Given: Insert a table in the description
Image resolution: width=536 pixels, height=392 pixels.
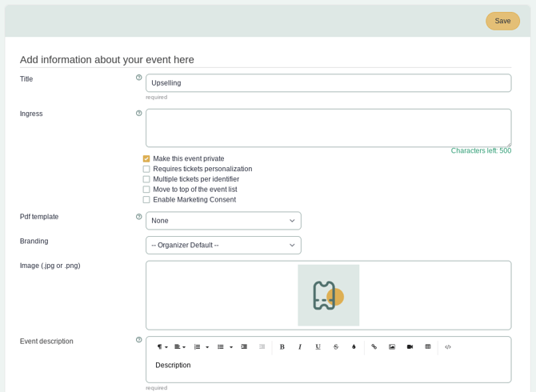Looking at the screenshot, I should click(428, 346).
